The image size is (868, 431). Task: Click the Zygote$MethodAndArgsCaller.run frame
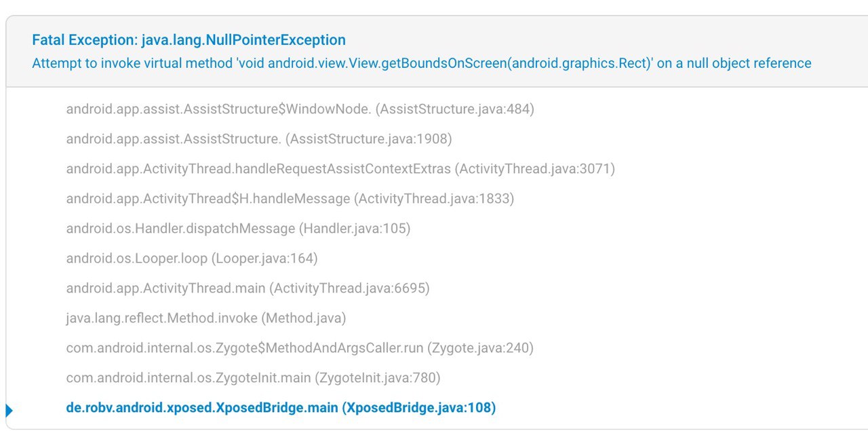tap(300, 348)
